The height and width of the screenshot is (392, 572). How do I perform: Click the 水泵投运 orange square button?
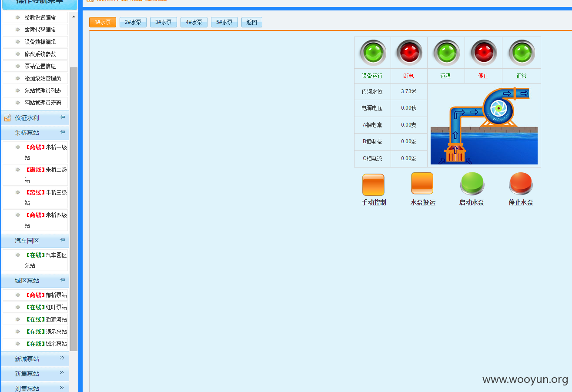[422, 183]
